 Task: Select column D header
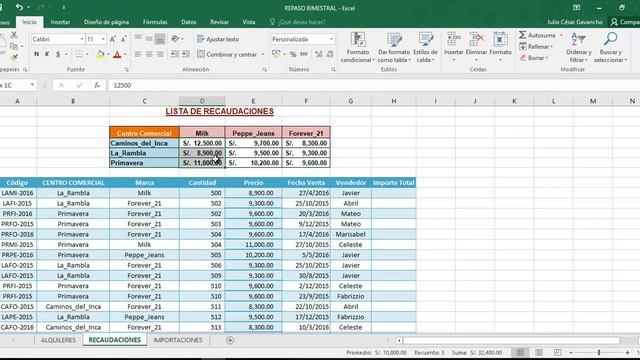202,101
